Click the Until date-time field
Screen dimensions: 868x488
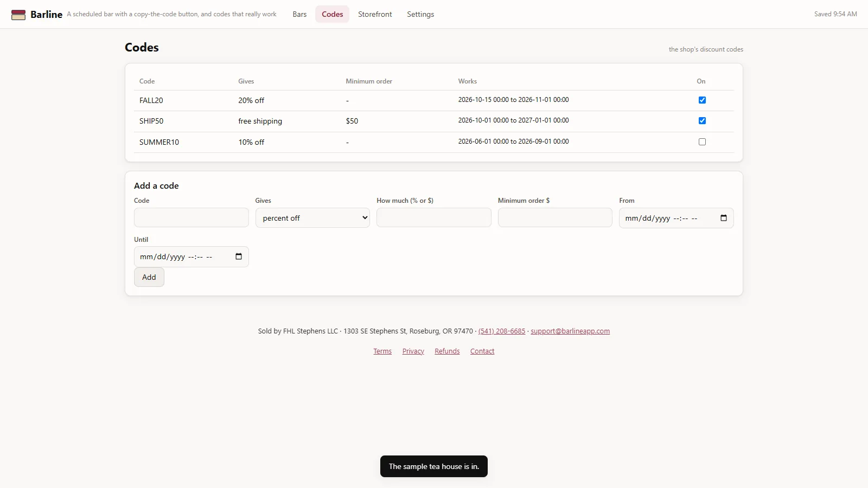click(192, 257)
